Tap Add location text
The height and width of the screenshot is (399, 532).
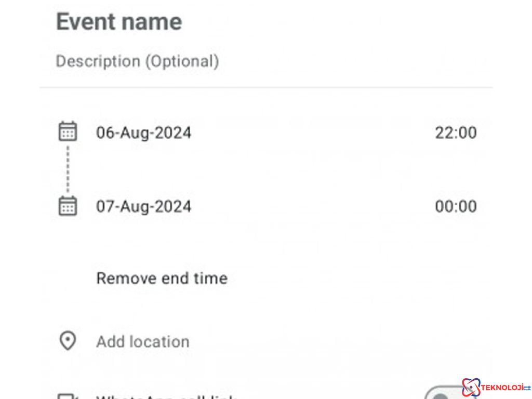click(x=143, y=342)
